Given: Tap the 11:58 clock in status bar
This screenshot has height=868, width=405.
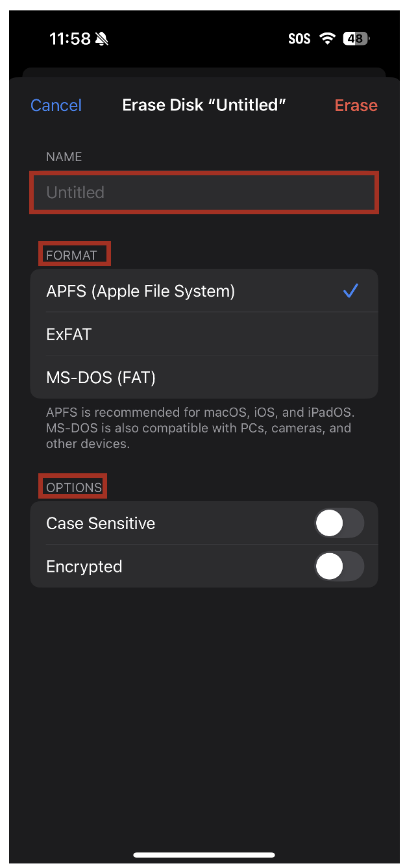Looking at the screenshot, I should [x=69, y=39].
